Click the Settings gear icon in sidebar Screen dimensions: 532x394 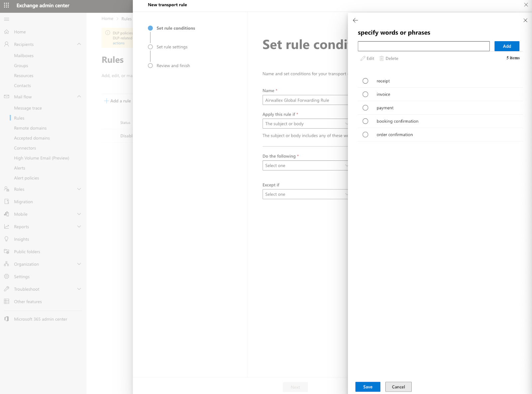point(6,276)
